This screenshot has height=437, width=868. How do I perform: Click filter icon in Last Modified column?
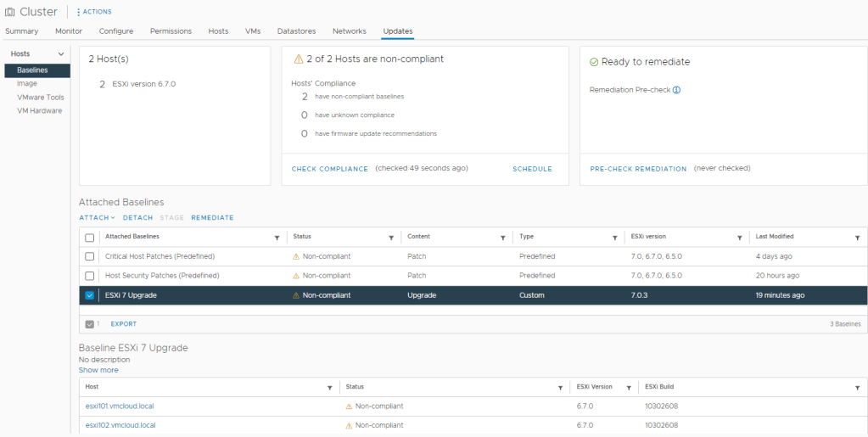pyautogui.click(x=858, y=238)
